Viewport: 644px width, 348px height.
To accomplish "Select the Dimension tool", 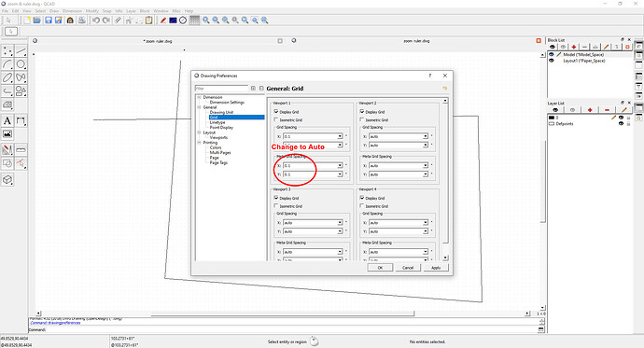I will [21, 120].
